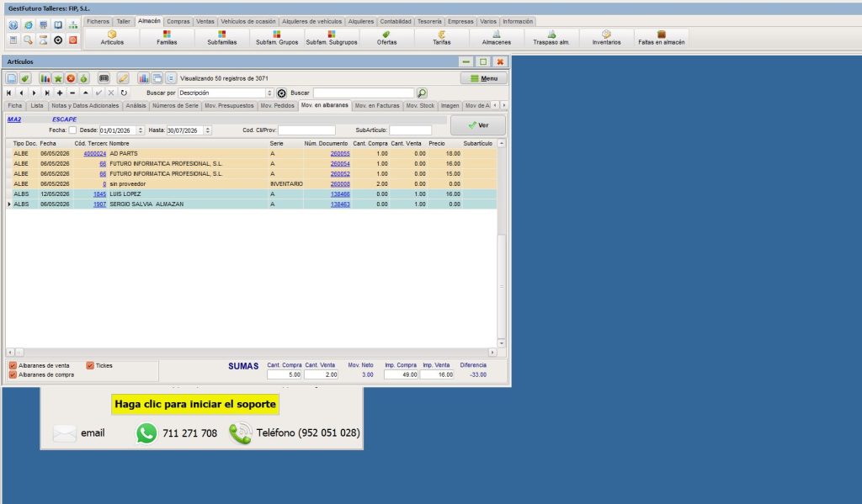Open the Almacenes ribbon icon
Image resolution: width=862 pixels, height=504 pixels.
497,37
